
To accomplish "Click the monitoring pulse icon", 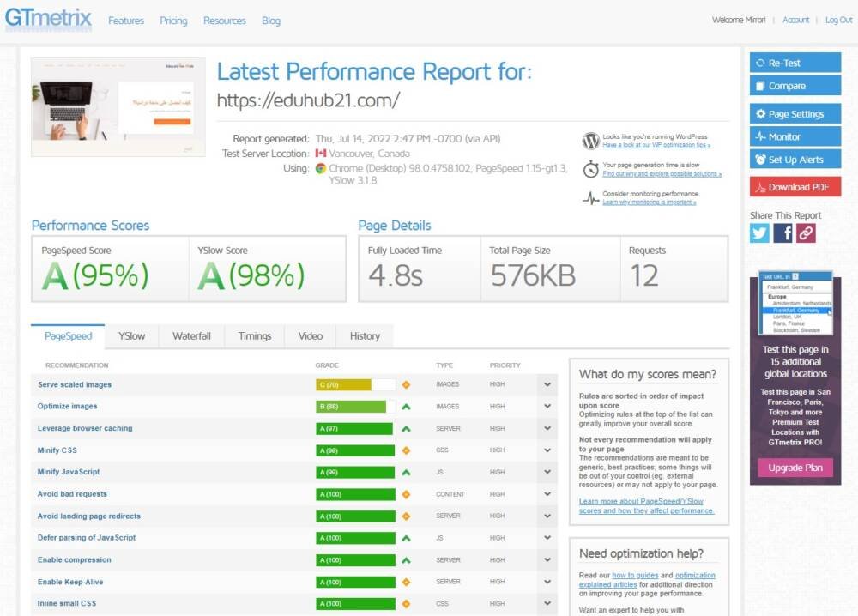I will (x=590, y=198).
